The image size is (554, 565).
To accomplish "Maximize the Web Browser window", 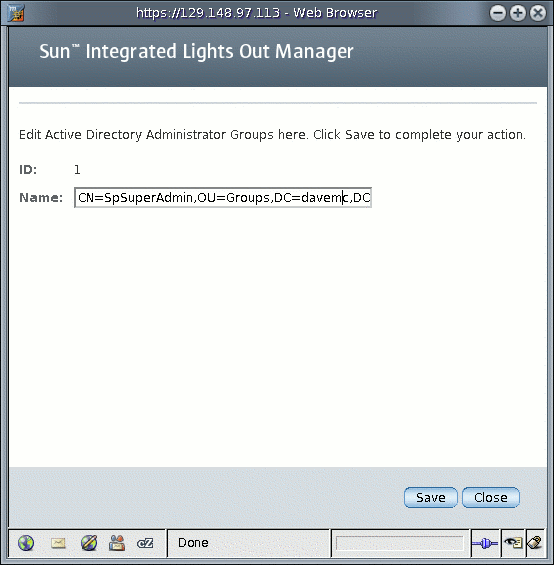I will point(518,13).
